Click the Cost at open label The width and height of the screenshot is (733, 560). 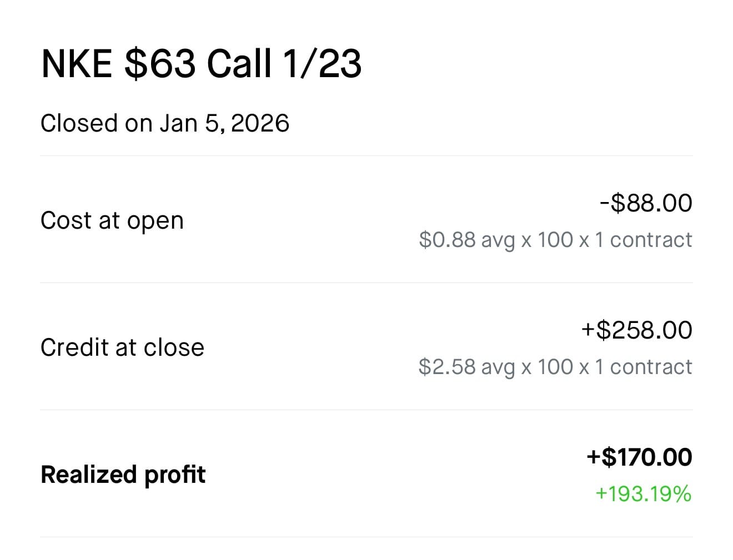112,220
